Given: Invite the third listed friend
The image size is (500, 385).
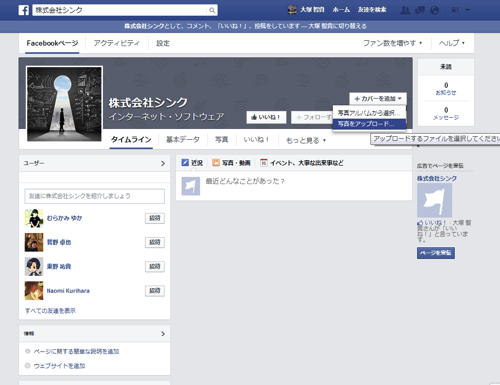Looking at the screenshot, I should point(155,266).
